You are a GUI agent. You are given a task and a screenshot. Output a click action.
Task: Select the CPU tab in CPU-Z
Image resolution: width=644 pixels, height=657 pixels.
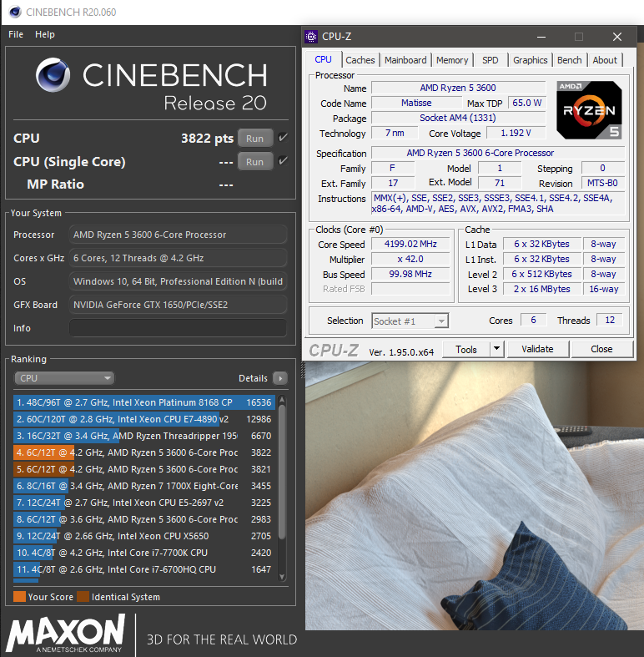tap(323, 59)
